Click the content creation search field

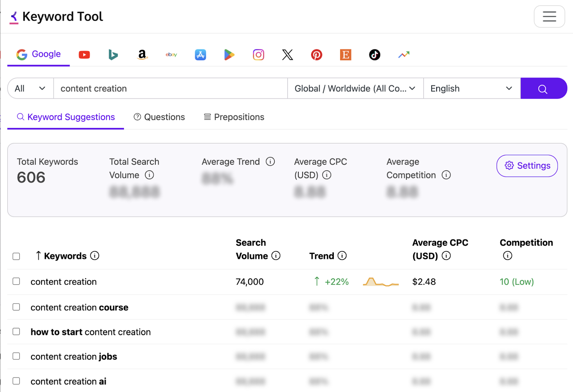pos(170,88)
